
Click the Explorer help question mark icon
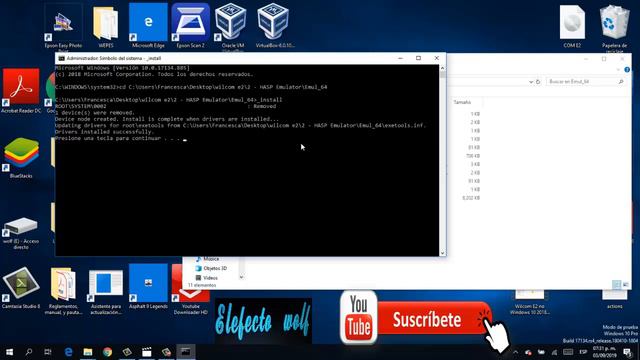[627, 70]
